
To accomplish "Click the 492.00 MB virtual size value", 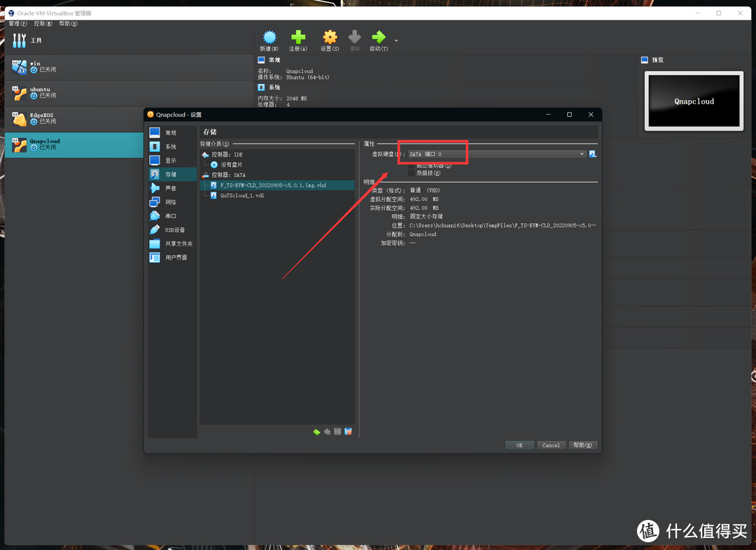I will [424, 199].
